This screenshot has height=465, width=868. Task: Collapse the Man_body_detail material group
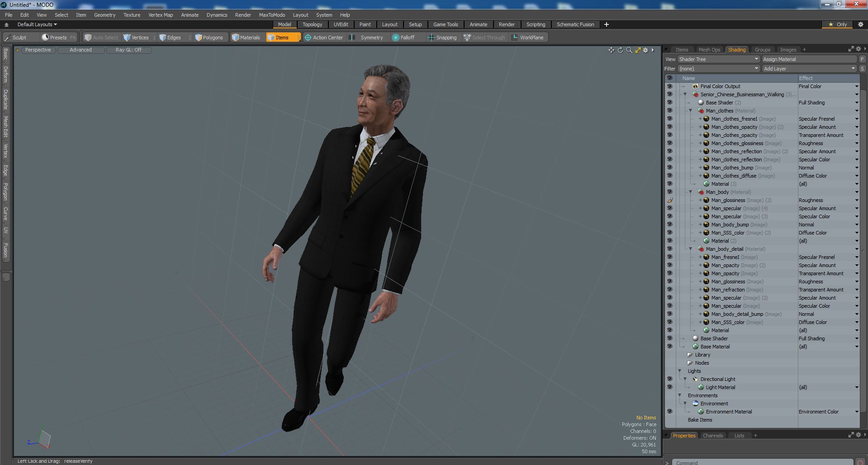click(x=691, y=249)
